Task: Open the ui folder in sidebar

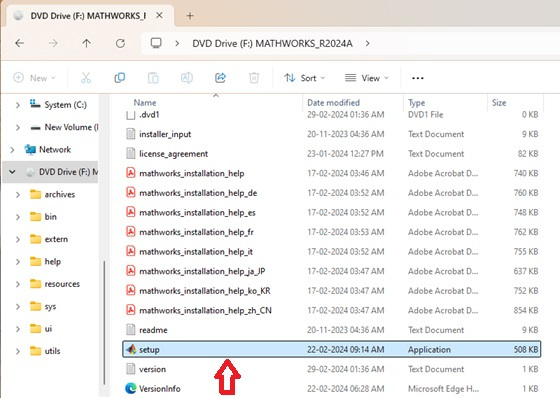Action: [x=41, y=329]
